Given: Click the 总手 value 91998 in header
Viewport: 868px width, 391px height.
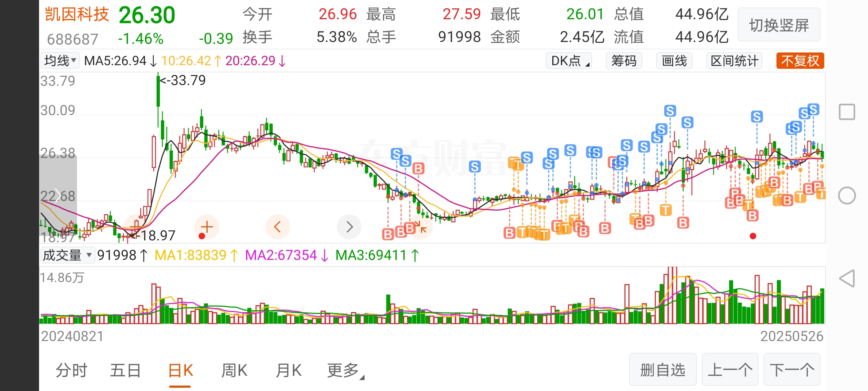Looking at the screenshot, I should [459, 37].
